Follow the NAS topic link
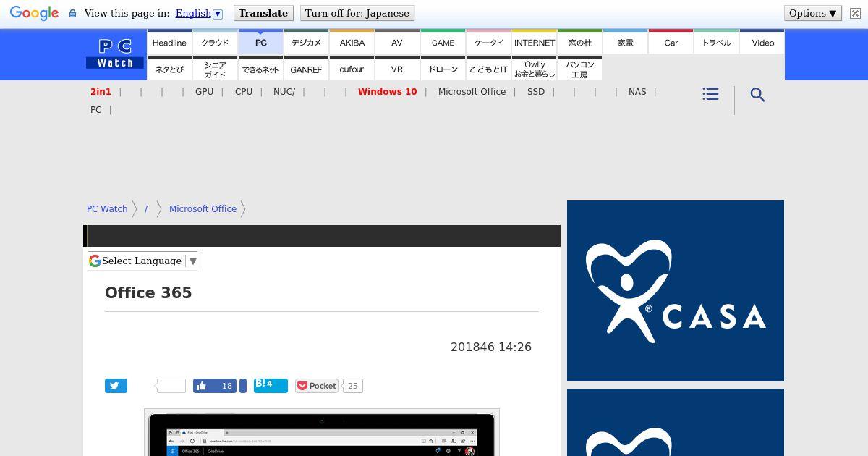 click(x=637, y=92)
